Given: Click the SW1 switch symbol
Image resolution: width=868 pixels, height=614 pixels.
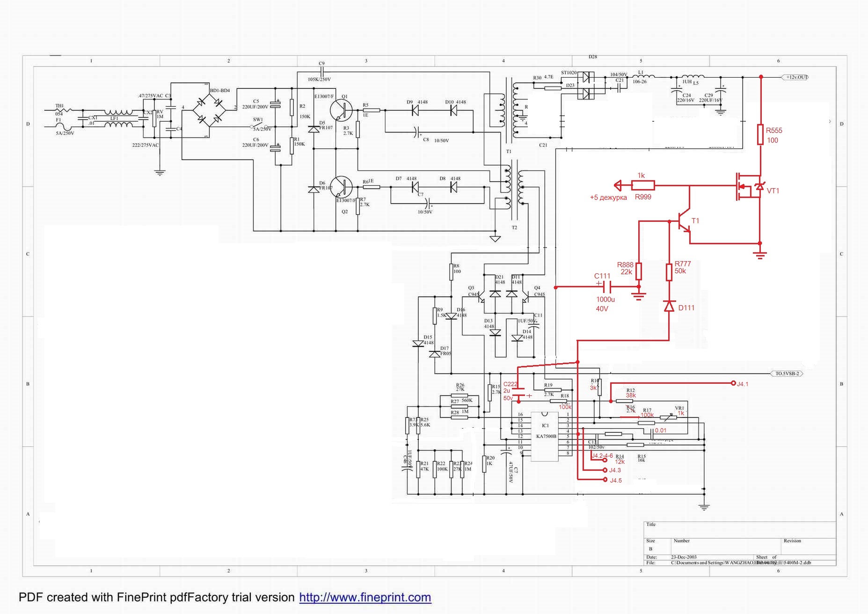Looking at the screenshot, I should click(x=258, y=126).
